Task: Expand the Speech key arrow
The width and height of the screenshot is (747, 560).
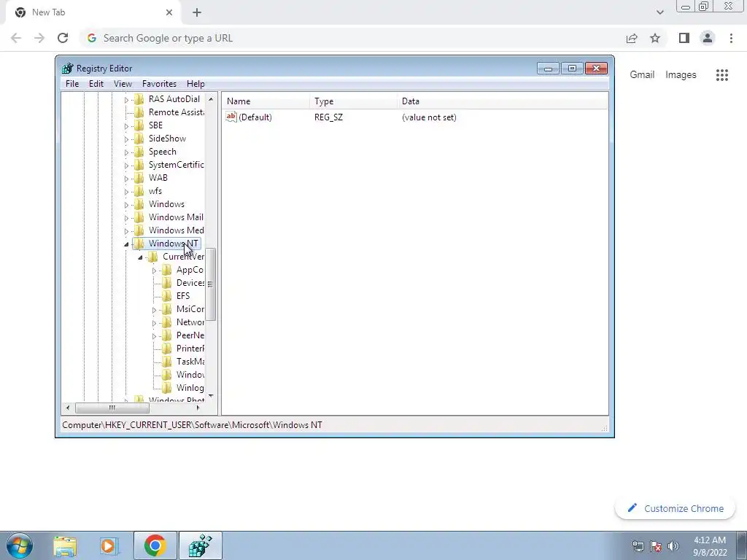Action: pos(126,152)
